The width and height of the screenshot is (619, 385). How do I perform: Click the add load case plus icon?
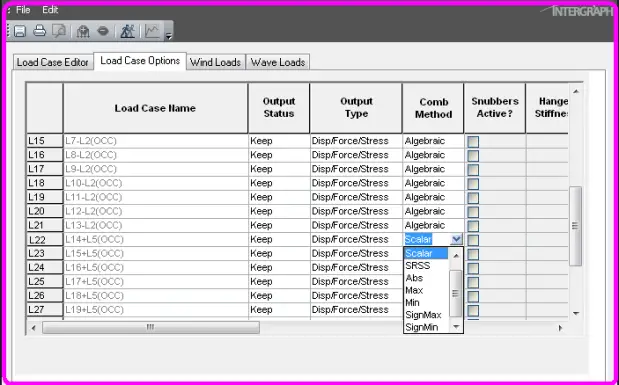point(83,31)
